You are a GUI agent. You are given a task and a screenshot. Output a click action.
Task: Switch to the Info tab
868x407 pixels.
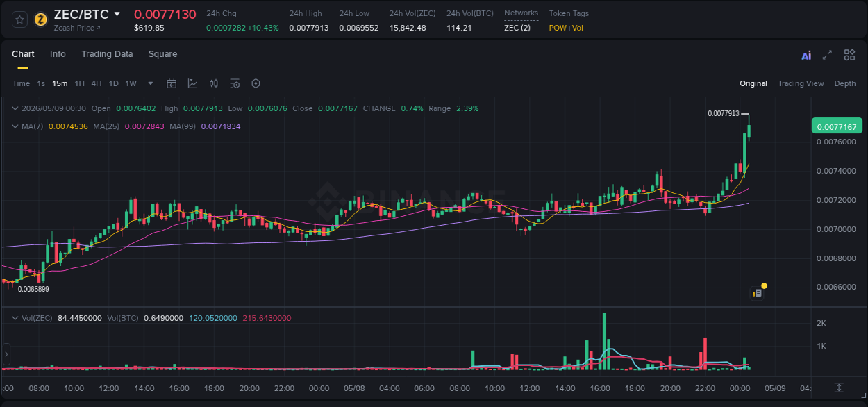pos(58,54)
